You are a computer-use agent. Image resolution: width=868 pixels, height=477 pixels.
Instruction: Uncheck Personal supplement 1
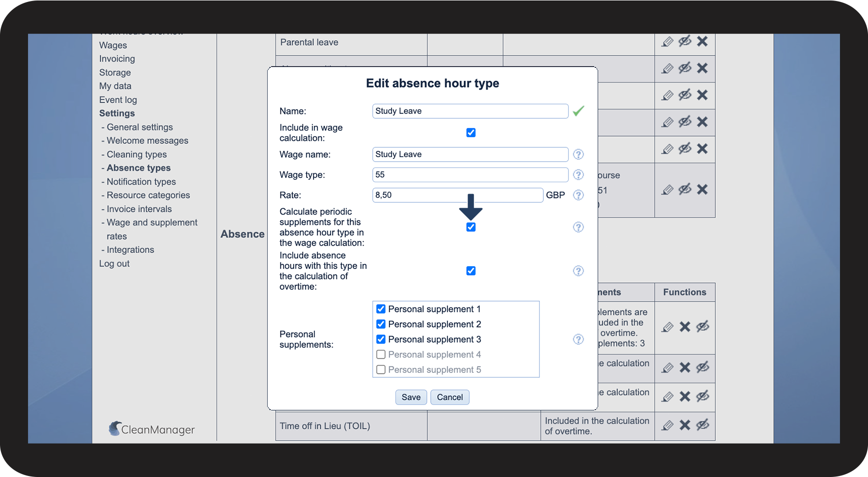[381, 309]
